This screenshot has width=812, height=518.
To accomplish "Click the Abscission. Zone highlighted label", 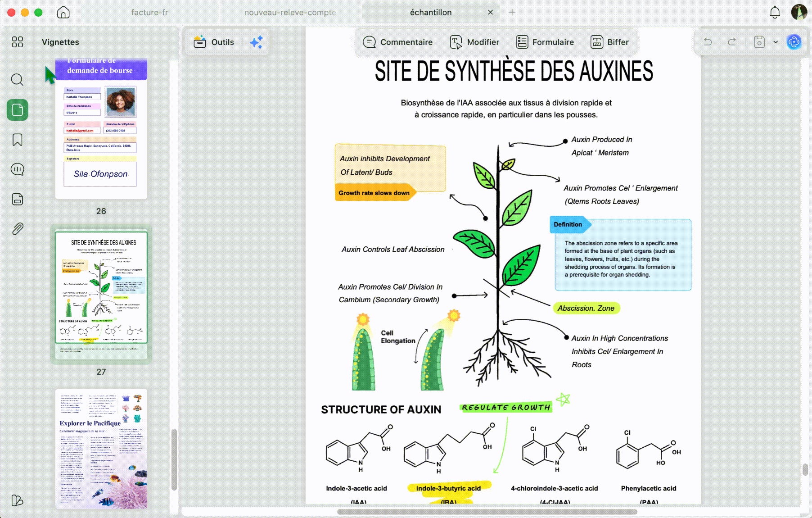I will click(586, 308).
